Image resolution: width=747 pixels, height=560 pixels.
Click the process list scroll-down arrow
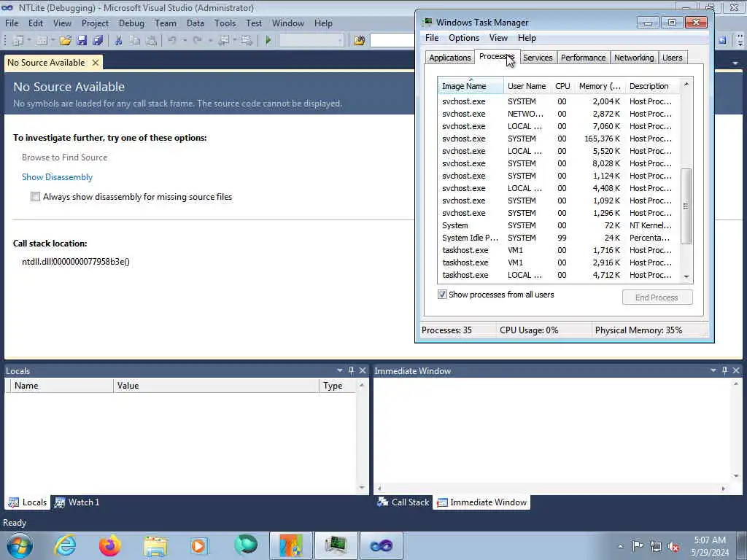tap(686, 276)
